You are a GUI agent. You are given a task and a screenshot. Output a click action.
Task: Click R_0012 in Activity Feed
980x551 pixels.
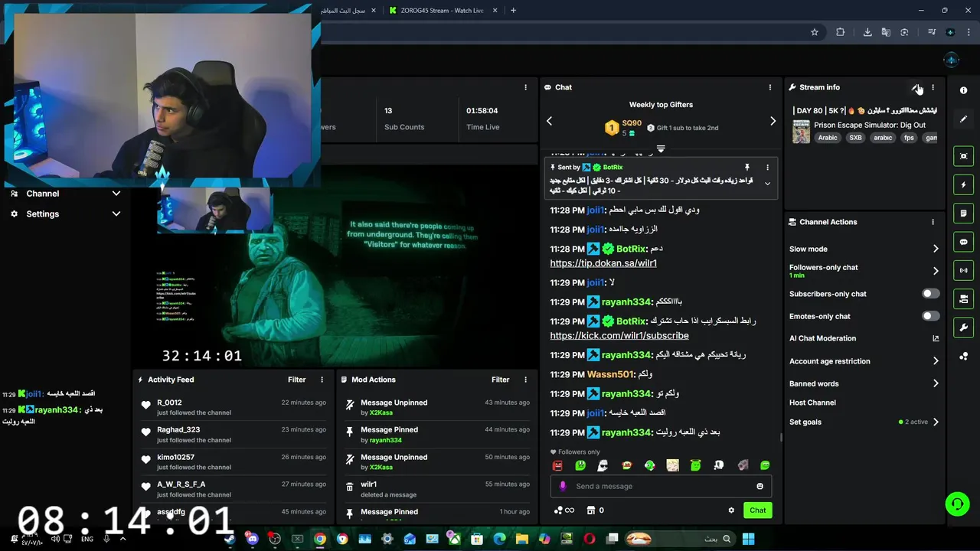tap(169, 403)
